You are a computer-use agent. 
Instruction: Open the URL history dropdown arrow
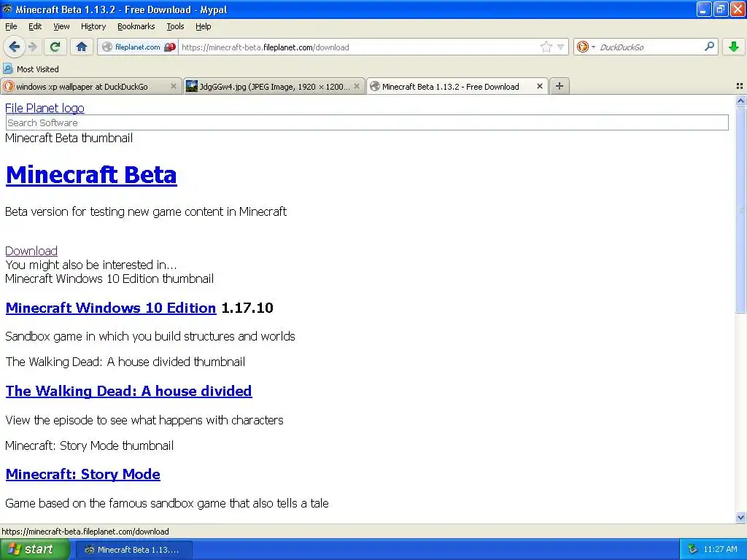click(x=561, y=47)
